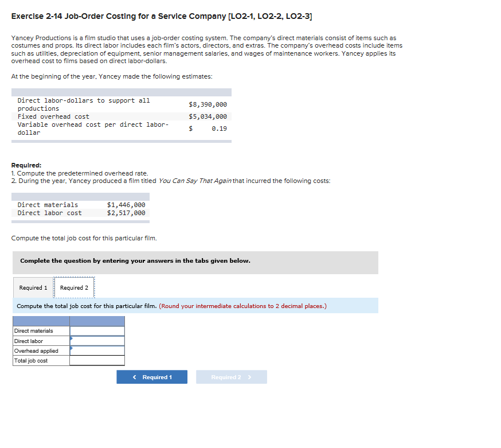Select the Total job cost row label
This screenshot has width=501, height=448.
click(31, 360)
